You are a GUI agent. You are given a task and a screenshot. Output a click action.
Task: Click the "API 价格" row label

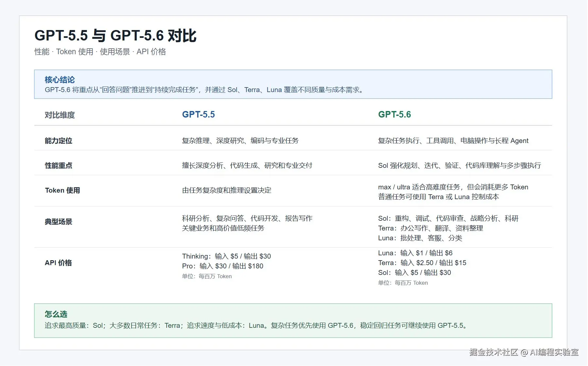pyautogui.click(x=58, y=263)
